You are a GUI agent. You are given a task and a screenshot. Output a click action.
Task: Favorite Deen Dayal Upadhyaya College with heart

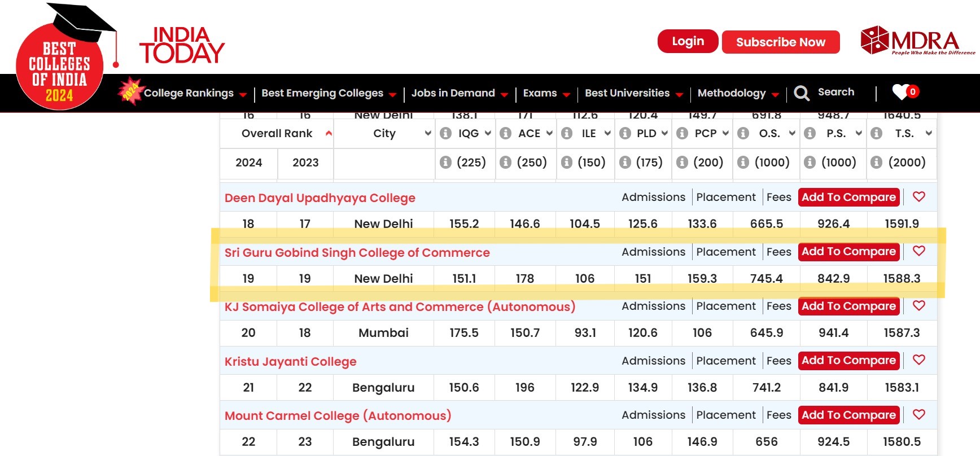[x=919, y=197]
